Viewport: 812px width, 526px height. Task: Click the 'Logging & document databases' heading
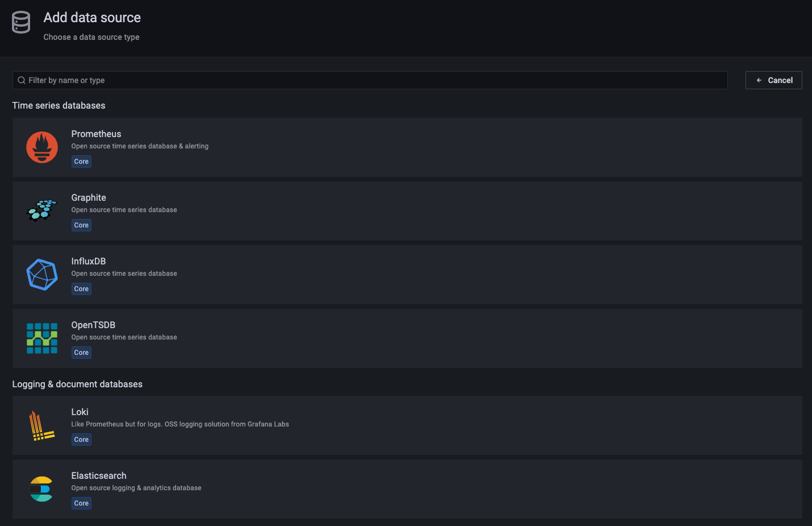pyautogui.click(x=77, y=384)
